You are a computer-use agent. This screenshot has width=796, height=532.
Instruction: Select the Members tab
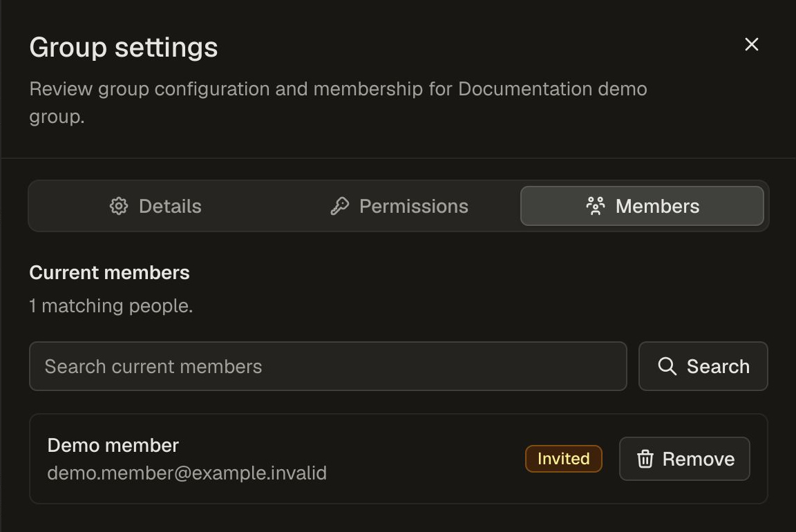pos(642,206)
